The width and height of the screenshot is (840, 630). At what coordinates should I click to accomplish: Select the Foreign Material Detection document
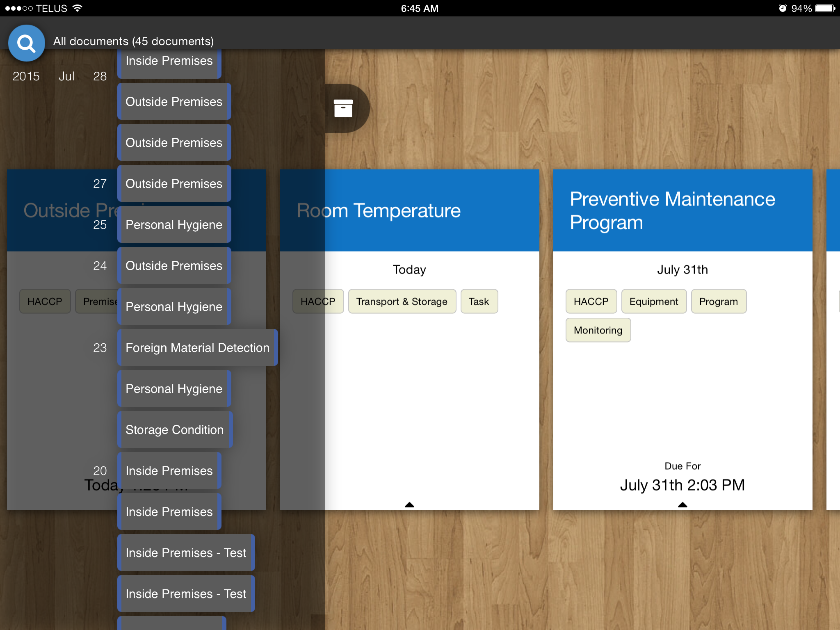(x=198, y=347)
